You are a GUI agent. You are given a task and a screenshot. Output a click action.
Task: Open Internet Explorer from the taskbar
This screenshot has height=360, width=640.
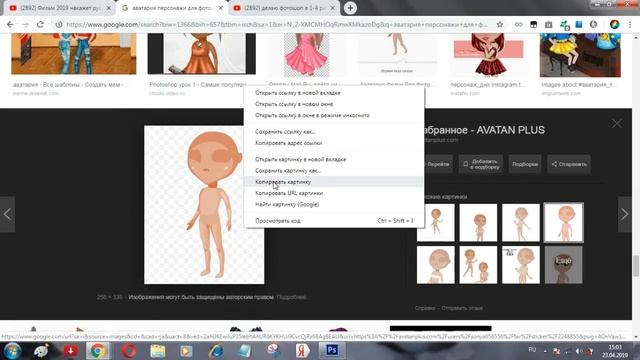[216, 351]
